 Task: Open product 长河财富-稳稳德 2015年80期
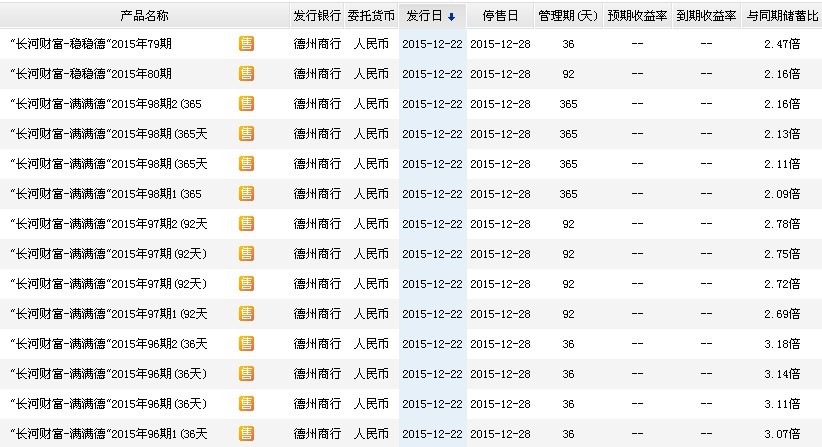tap(91, 74)
